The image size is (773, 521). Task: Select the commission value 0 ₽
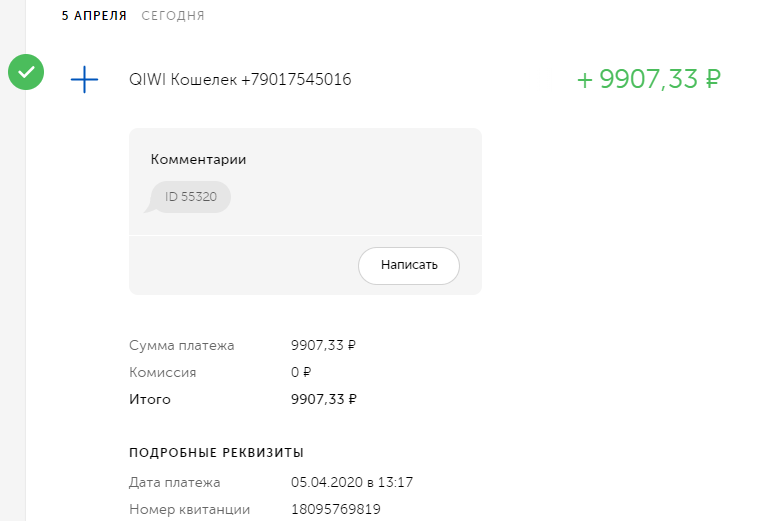[x=301, y=373]
